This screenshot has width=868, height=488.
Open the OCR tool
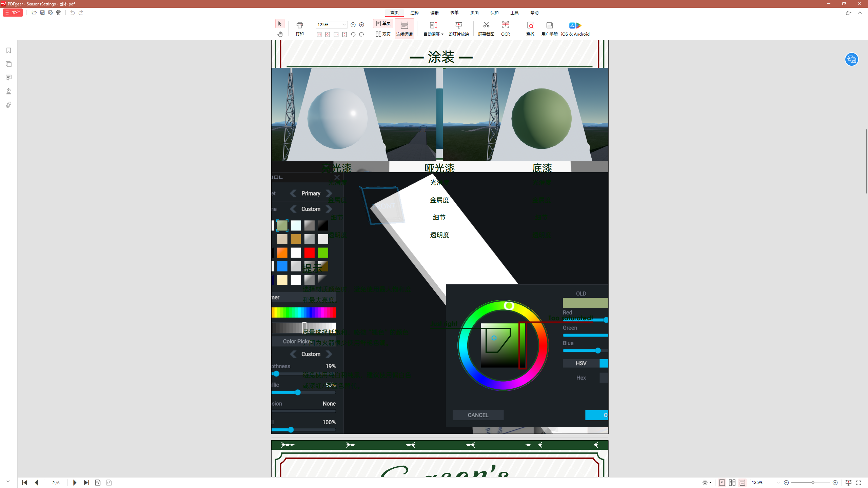click(505, 28)
